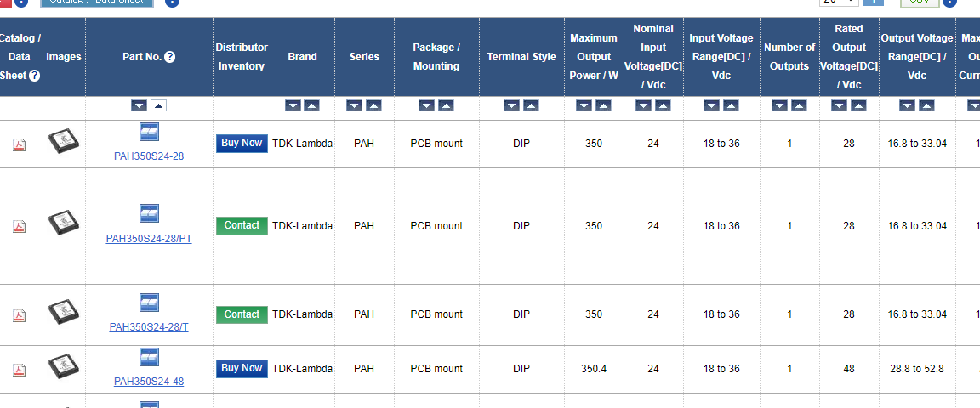Sort Terminal Style column ascending
This screenshot has width=980, height=408.
[531, 105]
